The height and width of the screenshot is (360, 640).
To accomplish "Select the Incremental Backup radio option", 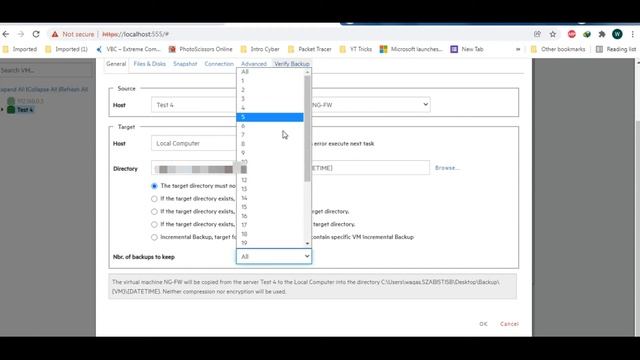I will [154, 237].
